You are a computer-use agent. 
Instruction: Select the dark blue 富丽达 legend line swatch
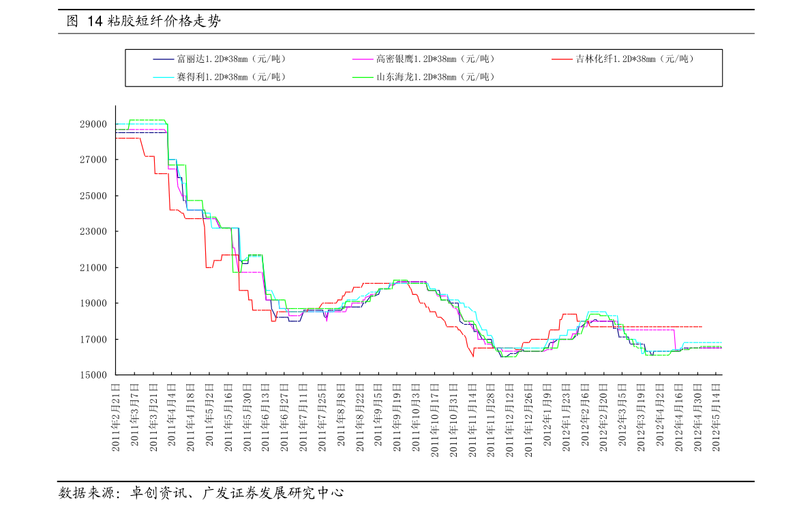(163, 59)
